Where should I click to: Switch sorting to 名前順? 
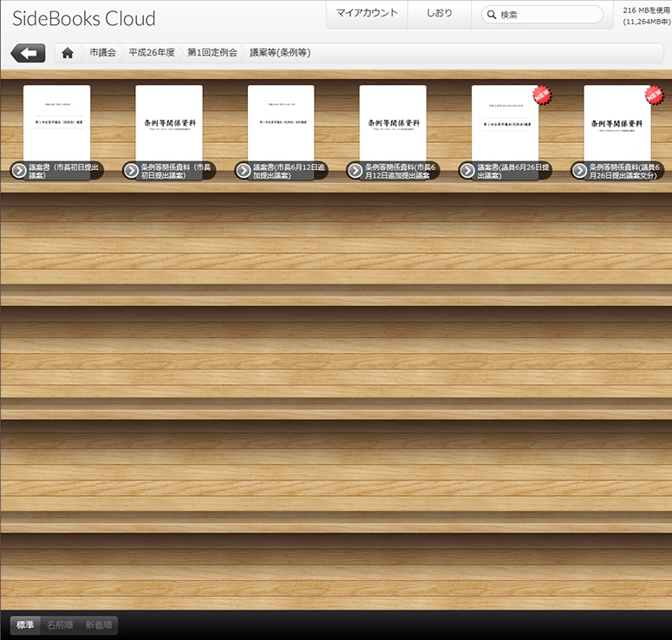coord(60,625)
